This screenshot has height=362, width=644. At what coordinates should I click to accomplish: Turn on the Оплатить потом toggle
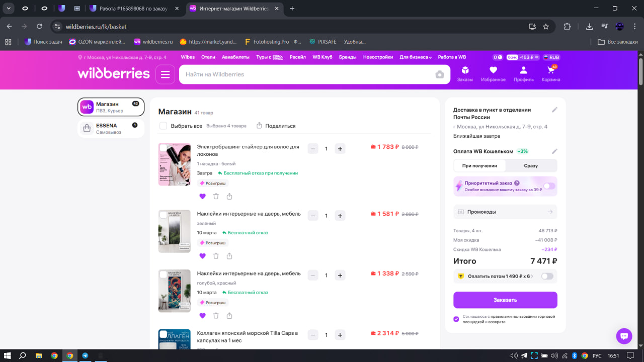547,276
